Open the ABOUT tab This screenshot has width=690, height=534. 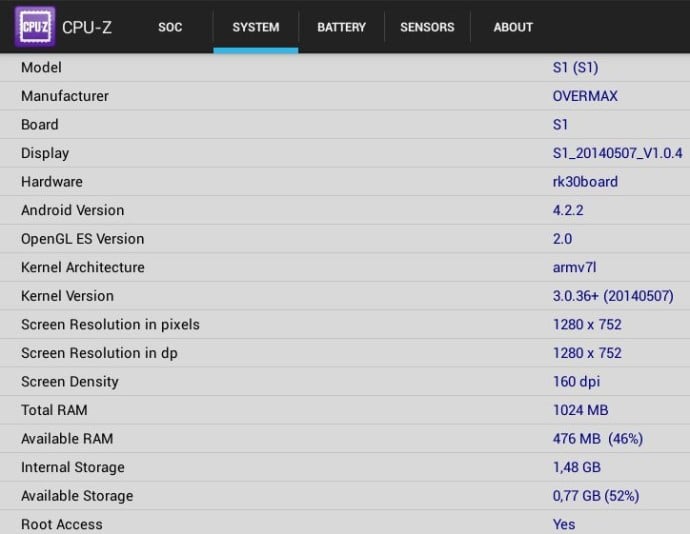[x=513, y=27]
